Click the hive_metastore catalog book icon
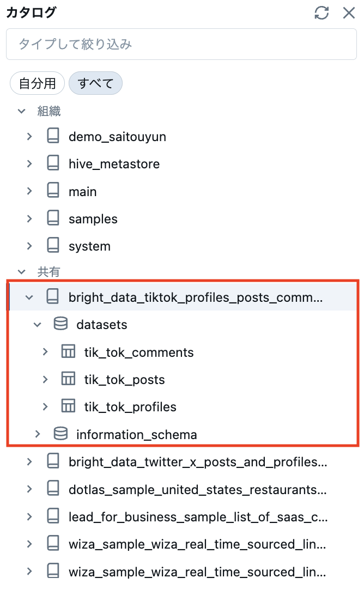 click(x=53, y=163)
